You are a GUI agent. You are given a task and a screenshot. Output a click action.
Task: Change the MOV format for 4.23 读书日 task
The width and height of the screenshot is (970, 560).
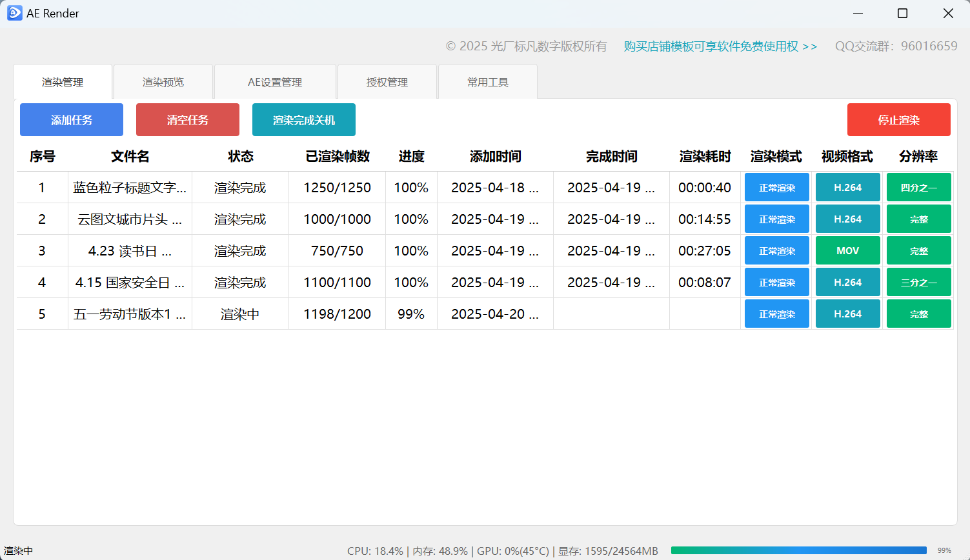[847, 250]
